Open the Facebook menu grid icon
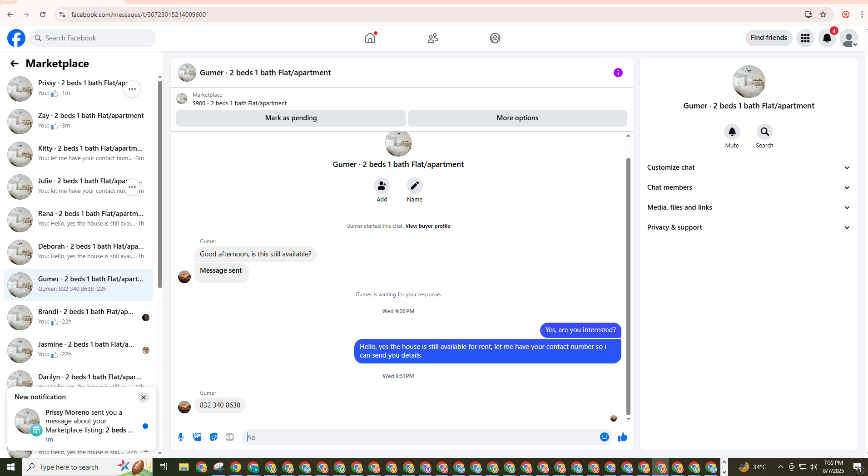The image size is (868, 476). [x=805, y=38]
